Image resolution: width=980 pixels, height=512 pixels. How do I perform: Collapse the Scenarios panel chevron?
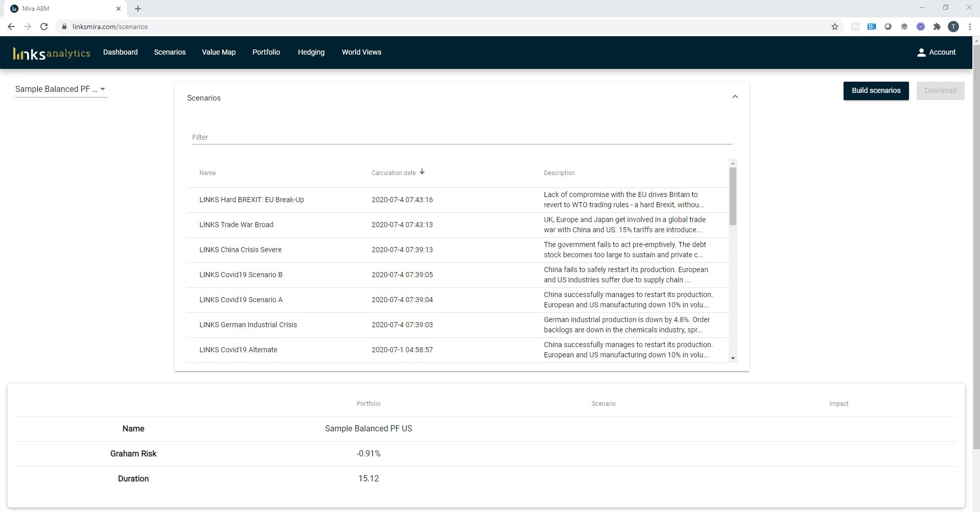[x=735, y=96]
